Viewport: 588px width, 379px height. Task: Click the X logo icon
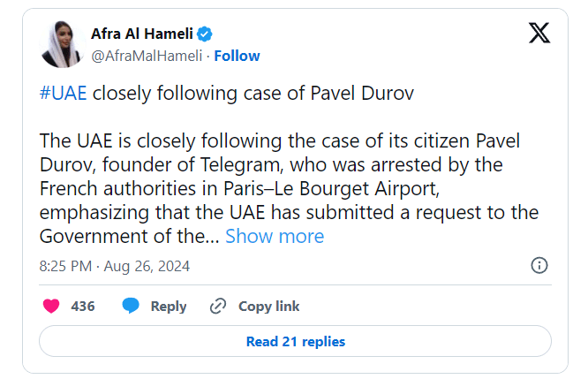pyautogui.click(x=539, y=34)
